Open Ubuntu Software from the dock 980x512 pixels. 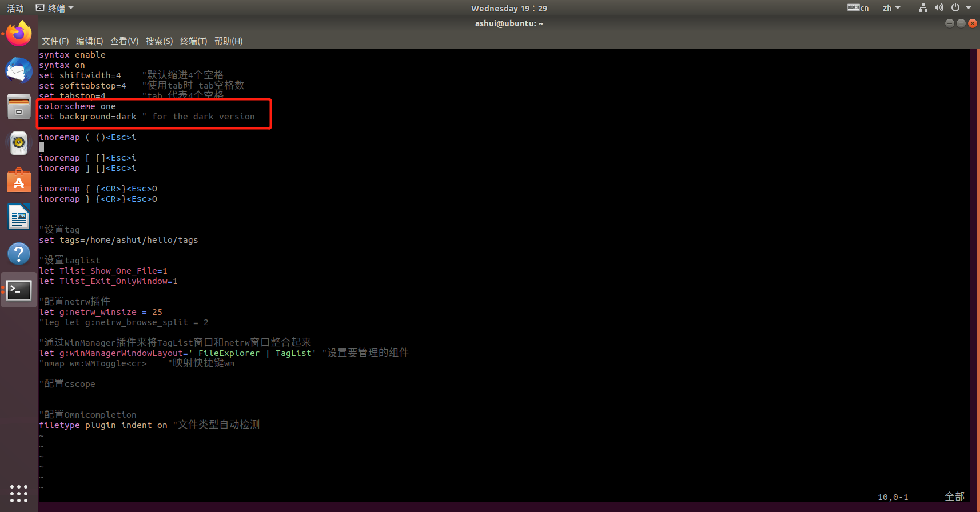[x=19, y=180]
